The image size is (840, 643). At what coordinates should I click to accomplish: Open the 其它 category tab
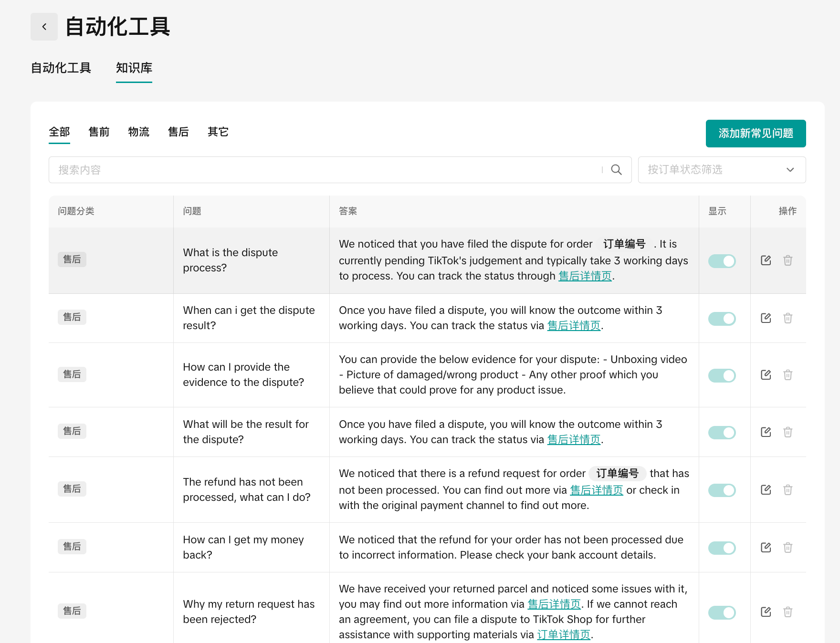(x=218, y=132)
